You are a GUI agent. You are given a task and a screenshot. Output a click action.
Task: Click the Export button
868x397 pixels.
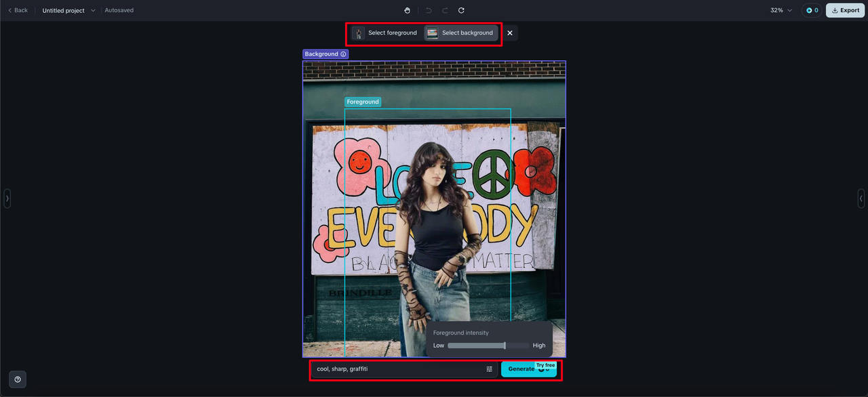[845, 10]
